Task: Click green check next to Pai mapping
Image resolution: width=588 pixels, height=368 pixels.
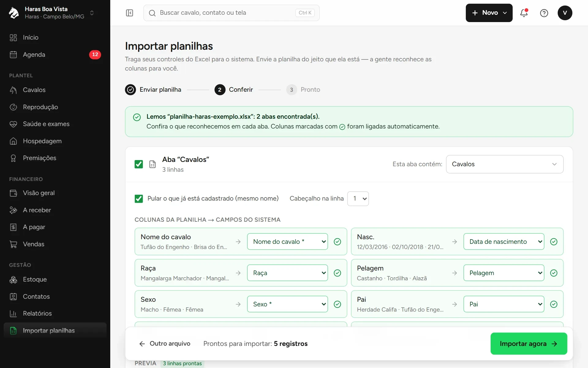Action: pyautogui.click(x=554, y=304)
